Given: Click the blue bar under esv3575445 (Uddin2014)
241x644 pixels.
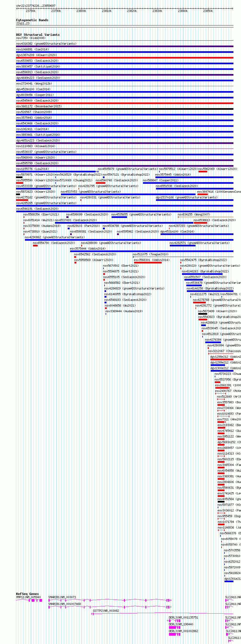Looking at the screenshot, I should point(194,177).
